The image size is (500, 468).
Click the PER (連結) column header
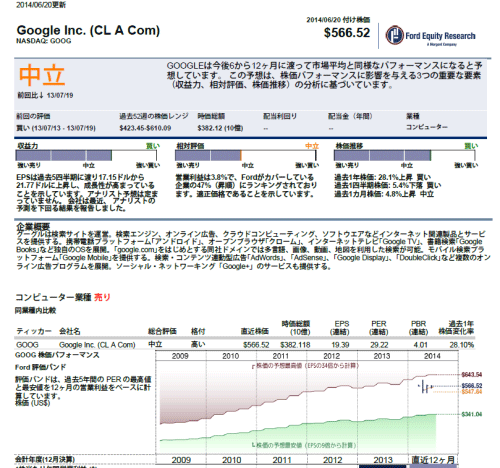(x=379, y=328)
